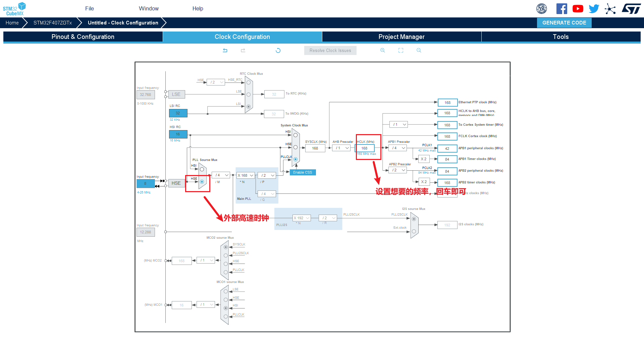Switch to Tools tab
The width and height of the screenshot is (644, 341).
pos(561,37)
